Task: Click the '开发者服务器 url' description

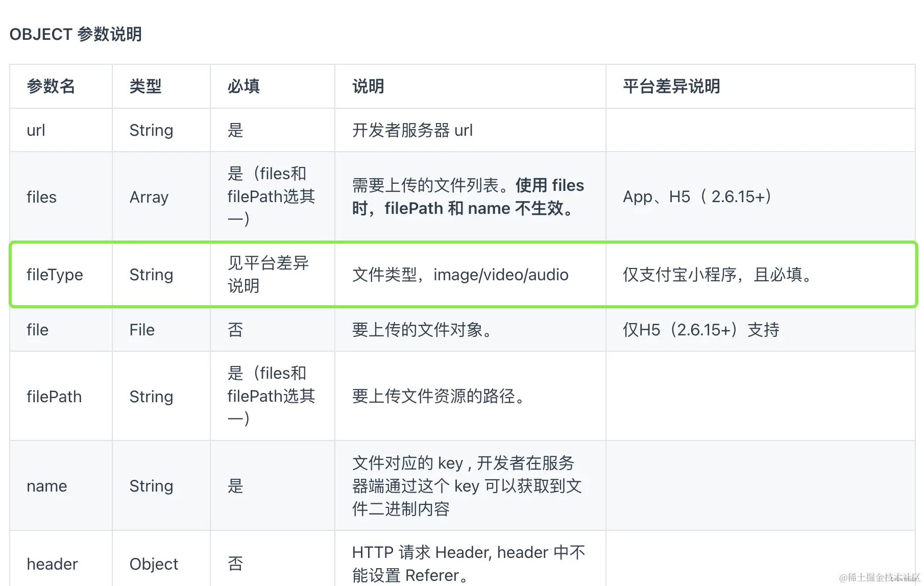Action: (412, 130)
